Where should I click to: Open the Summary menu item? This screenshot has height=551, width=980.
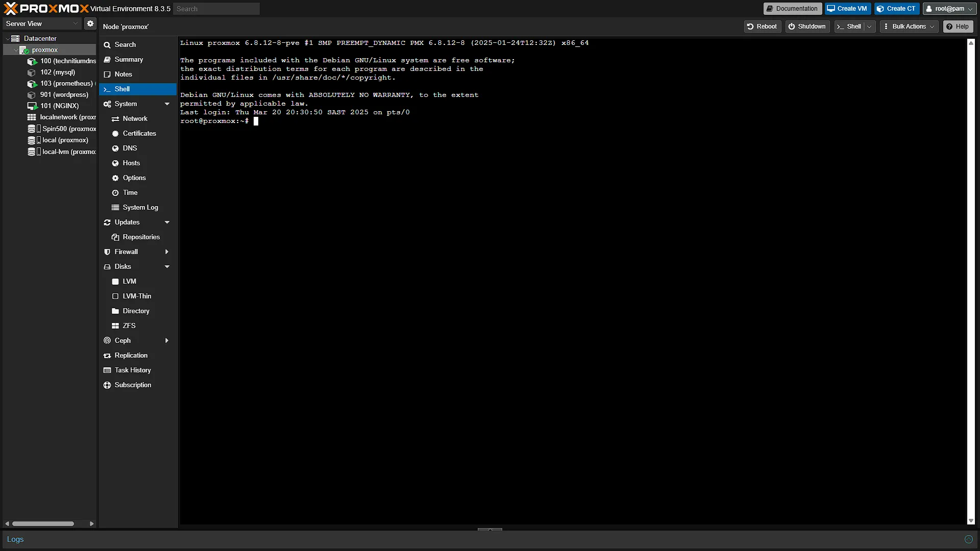click(x=138, y=60)
